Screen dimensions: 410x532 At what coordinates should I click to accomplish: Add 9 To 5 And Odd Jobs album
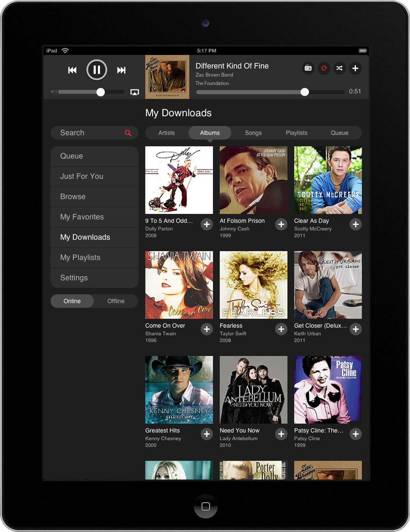[x=207, y=224]
